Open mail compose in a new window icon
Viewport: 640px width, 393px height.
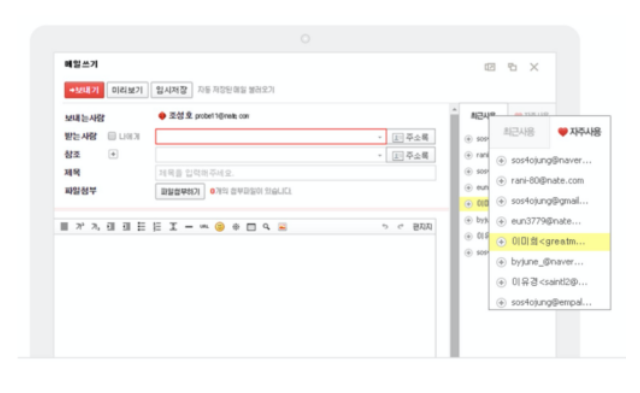(x=512, y=67)
